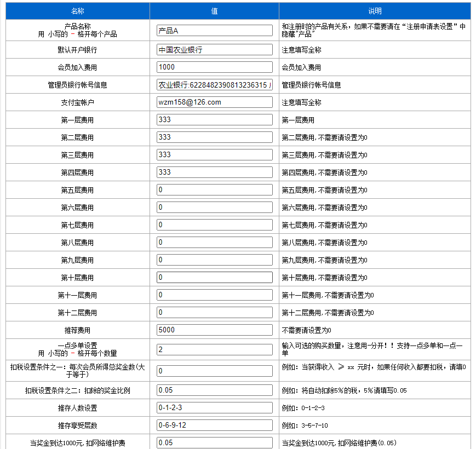Focus the 推荐人数设置 field with 0-1-2-3

214,408
